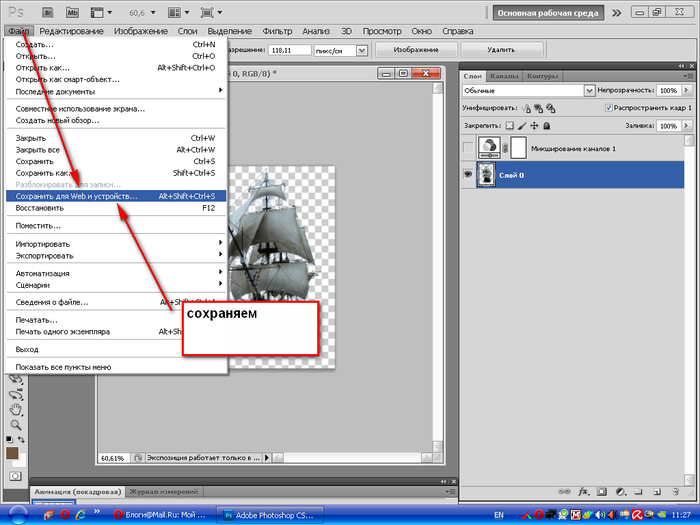Select the Zoom magnifier tool
Image resolution: width=700 pixels, height=525 pixels.
click(16, 424)
